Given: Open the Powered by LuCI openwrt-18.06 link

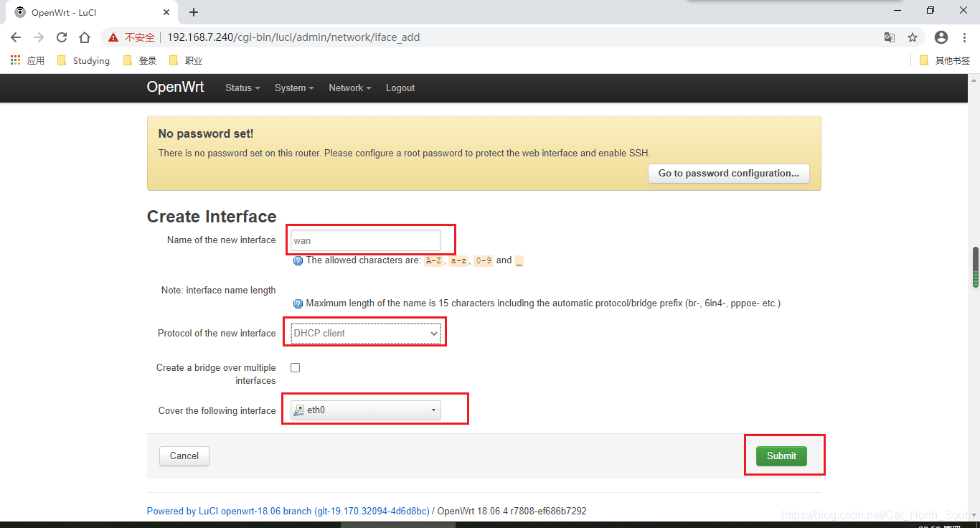Looking at the screenshot, I should point(288,511).
